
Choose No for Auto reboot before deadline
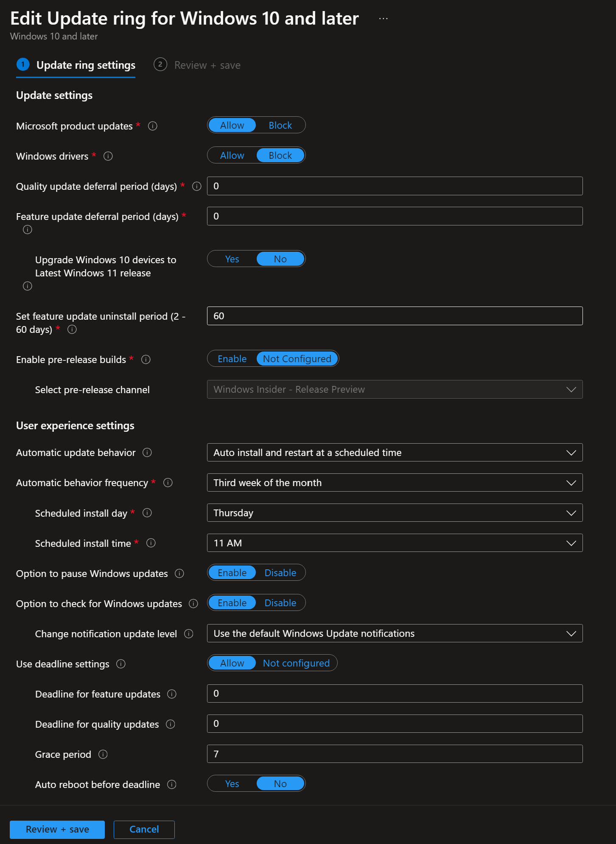tap(280, 784)
